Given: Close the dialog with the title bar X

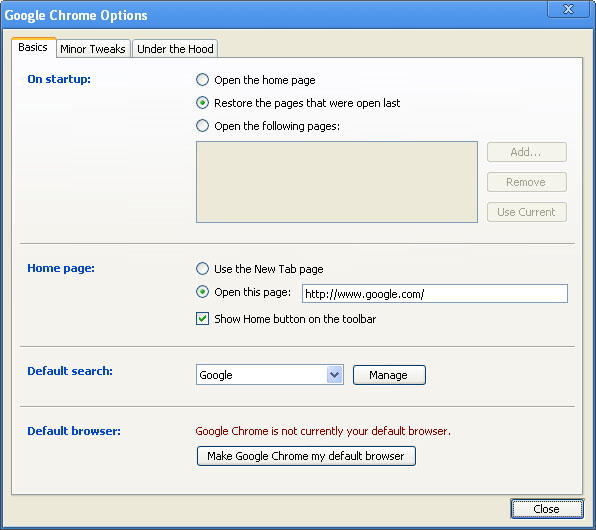Looking at the screenshot, I should pyautogui.click(x=568, y=9).
